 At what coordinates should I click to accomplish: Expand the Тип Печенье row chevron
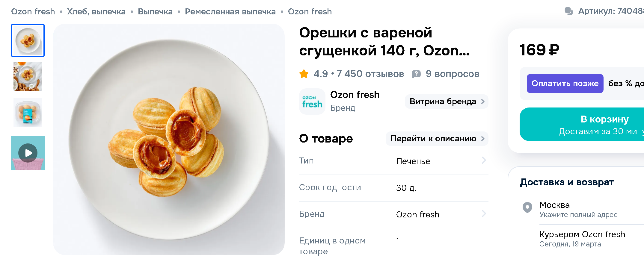484,160
